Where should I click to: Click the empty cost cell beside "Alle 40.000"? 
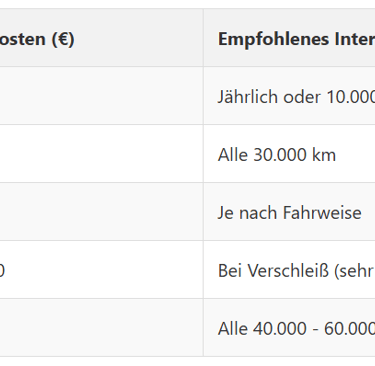[x=101, y=328]
